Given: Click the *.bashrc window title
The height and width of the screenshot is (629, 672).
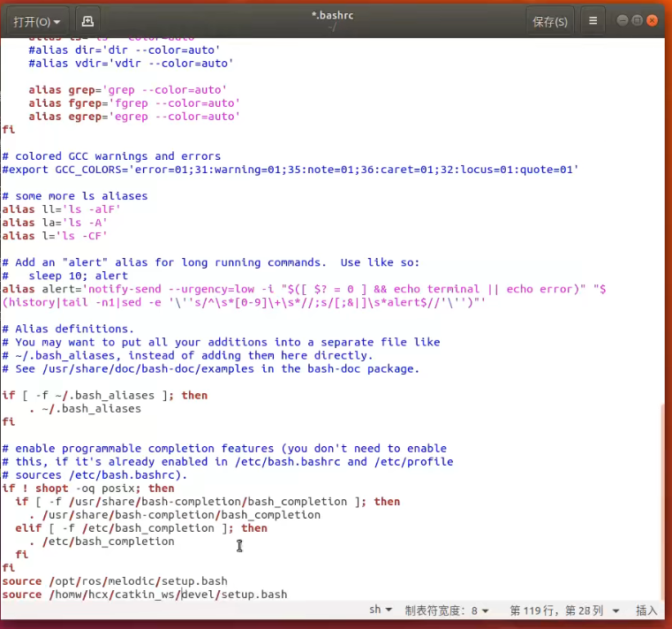Looking at the screenshot, I should click(333, 15).
